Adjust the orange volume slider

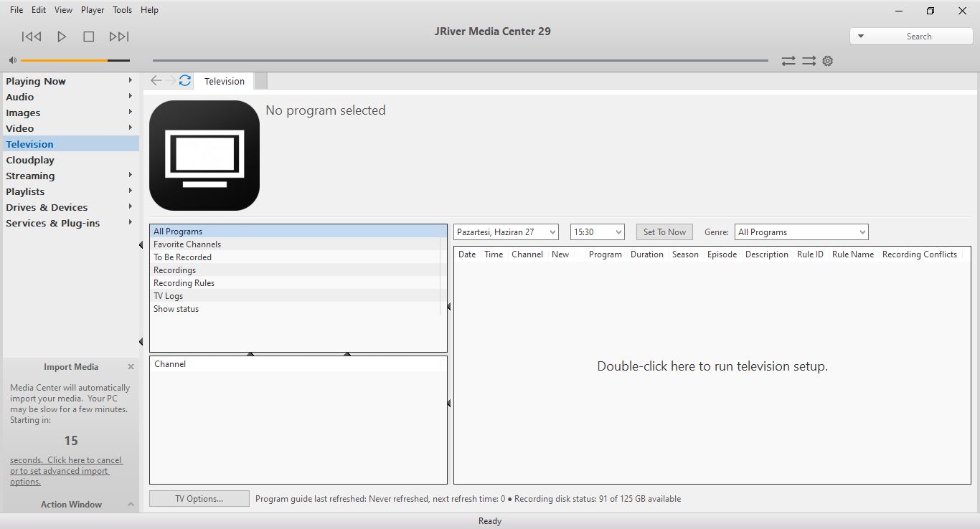point(75,61)
